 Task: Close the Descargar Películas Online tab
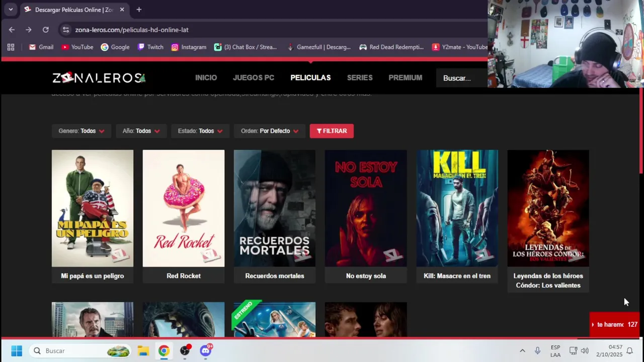(x=122, y=10)
